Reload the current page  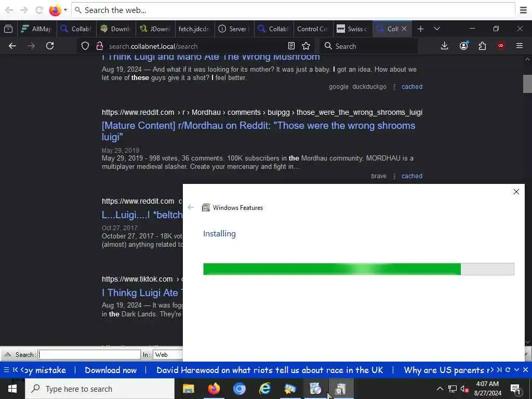pyautogui.click(x=50, y=46)
